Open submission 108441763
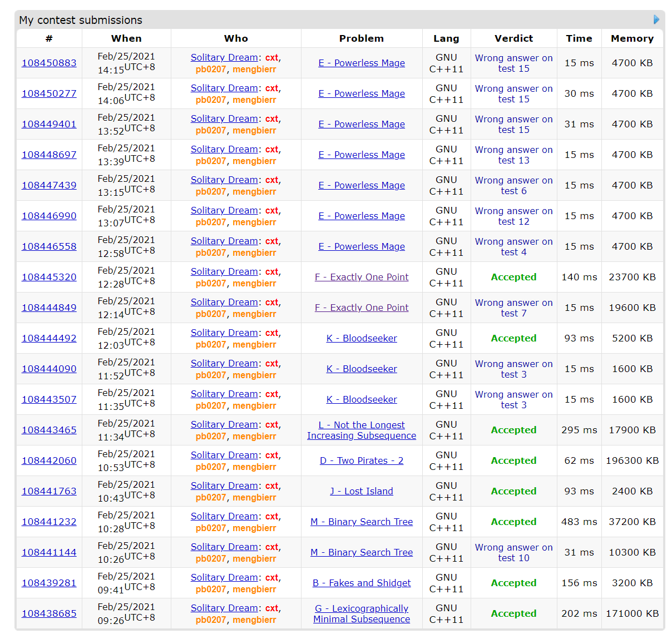This screenshot has width=672, height=639. [49, 491]
